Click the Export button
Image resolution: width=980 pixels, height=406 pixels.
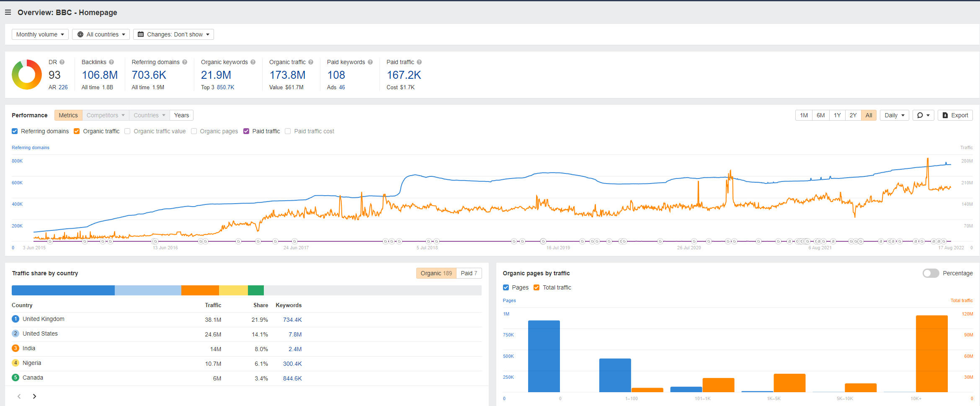coord(955,115)
